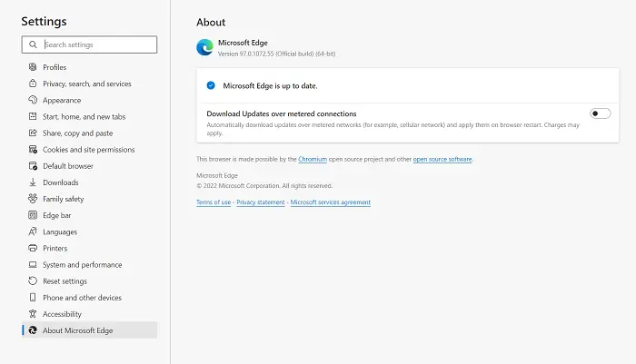Screen dimensions: 636x364
Task: Select Reset settings in sidebar
Action: coord(89,280)
